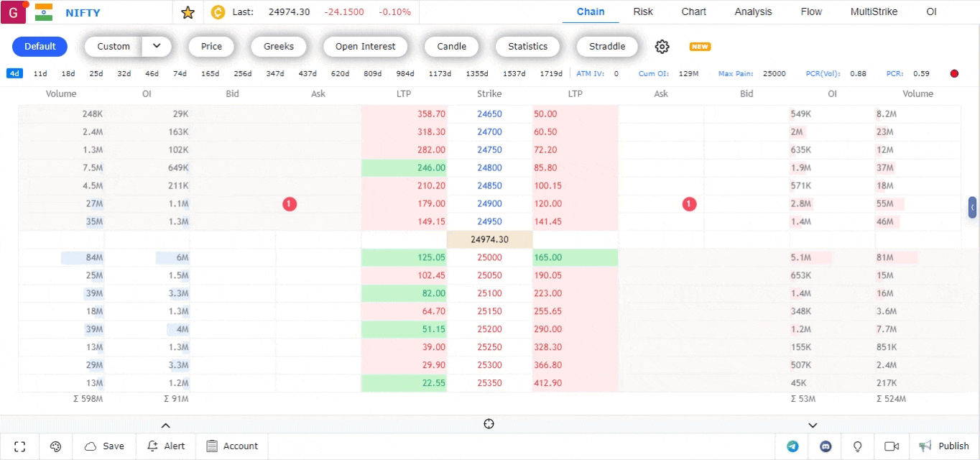Click the star favorite icon next to NIFTY
This screenshot has width=980, height=460.
[188, 12]
